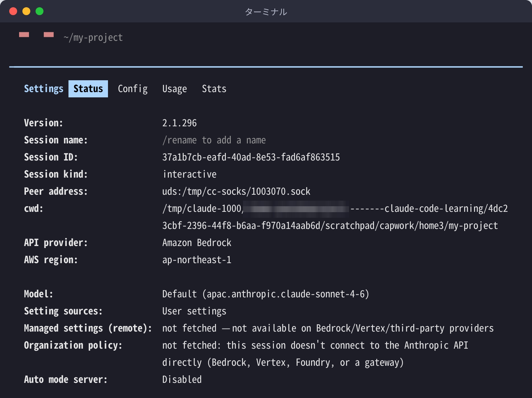
Task: Click the AWS region value ap-northeast-1
Action: pos(197,260)
